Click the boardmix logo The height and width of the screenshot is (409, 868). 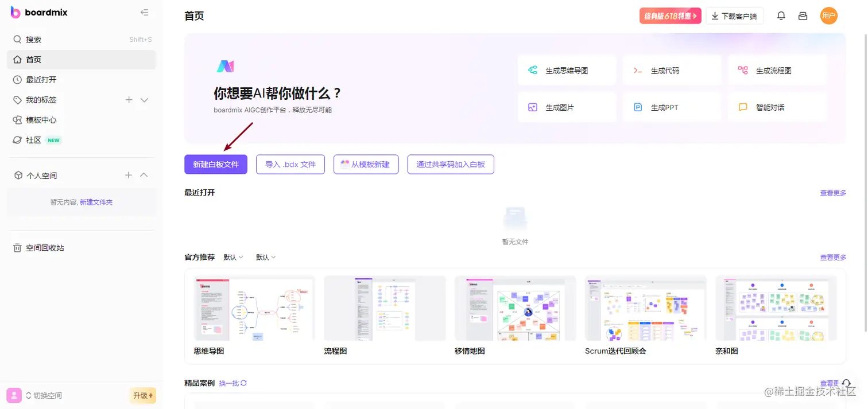pyautogui.click(x=39, y=12)
